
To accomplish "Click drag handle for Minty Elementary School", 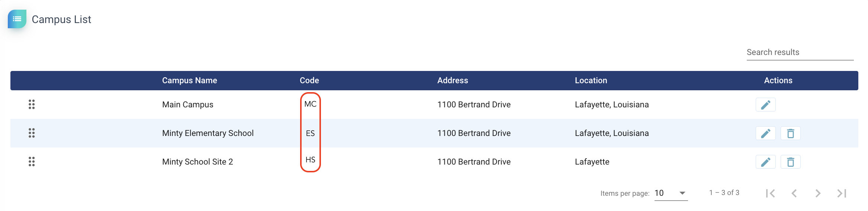I will click(32, 133).
